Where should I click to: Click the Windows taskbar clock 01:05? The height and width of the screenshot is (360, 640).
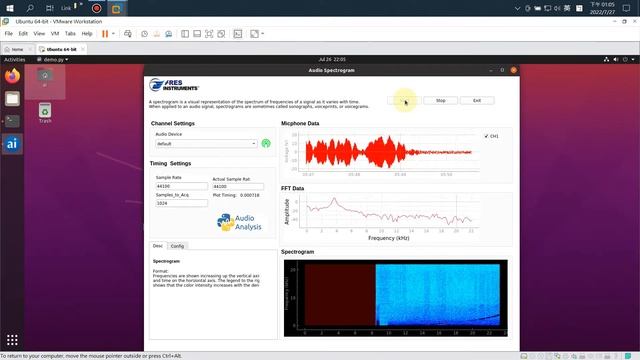click(602, 8)
